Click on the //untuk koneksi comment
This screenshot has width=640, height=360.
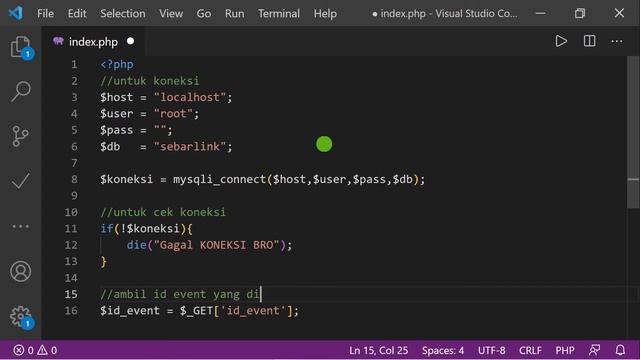coord(150,81)
